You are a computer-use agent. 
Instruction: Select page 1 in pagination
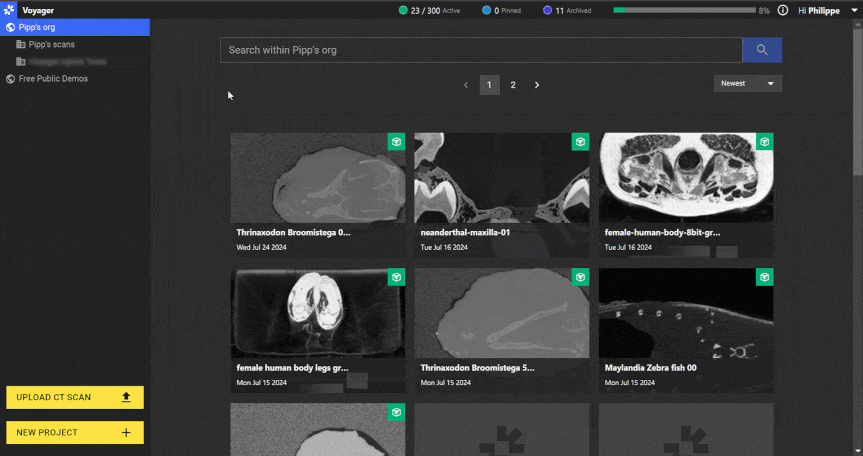click(489, 85)
